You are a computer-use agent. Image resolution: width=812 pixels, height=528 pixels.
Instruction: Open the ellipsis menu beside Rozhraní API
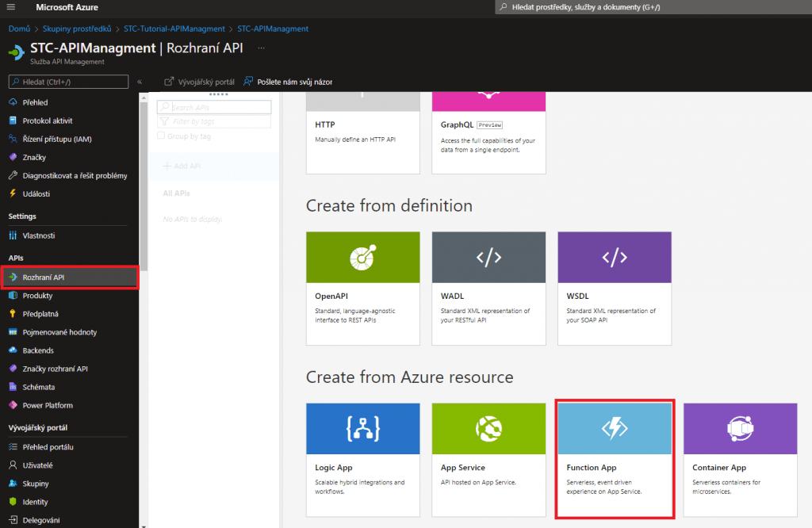pyautogui.click(x=261, y=48)
